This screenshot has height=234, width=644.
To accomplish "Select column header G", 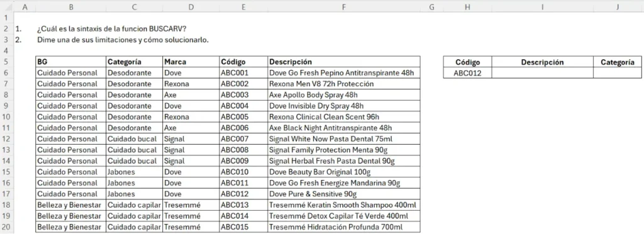I will point(431,7).
